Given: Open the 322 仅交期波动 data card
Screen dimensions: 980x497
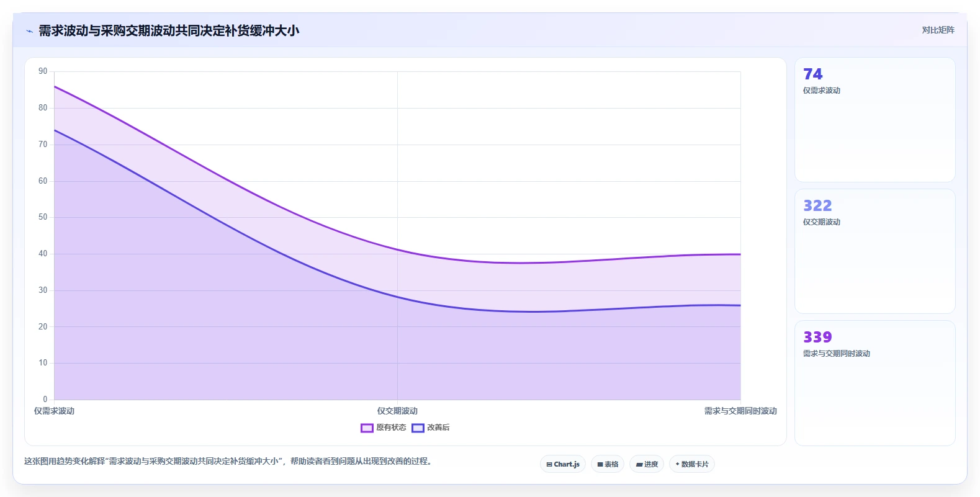Looking at the screenshot, I should [x=874, y=251].
